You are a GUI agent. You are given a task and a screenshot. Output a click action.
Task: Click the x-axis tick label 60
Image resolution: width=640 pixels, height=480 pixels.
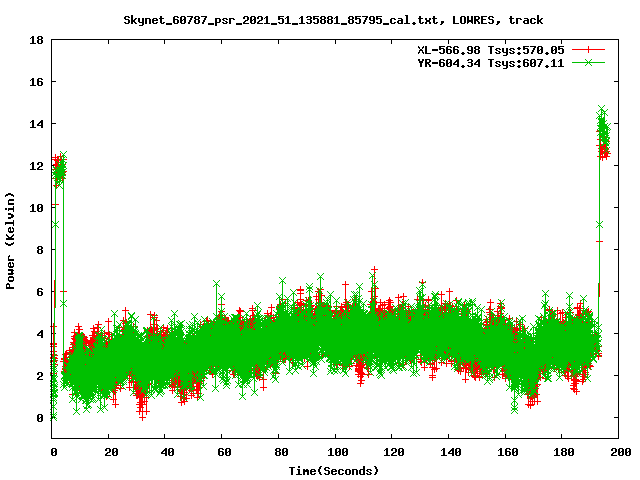point(224,452)
